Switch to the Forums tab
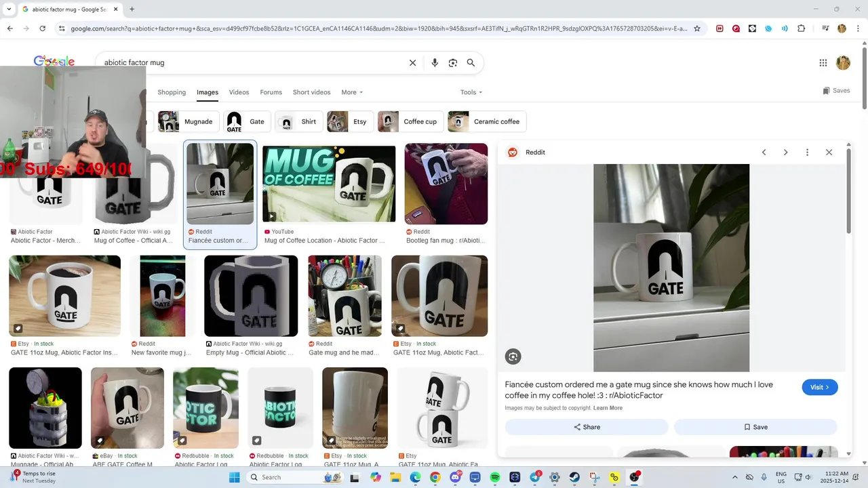Screen dimensions: 868x488 click(x=271, y=92)
